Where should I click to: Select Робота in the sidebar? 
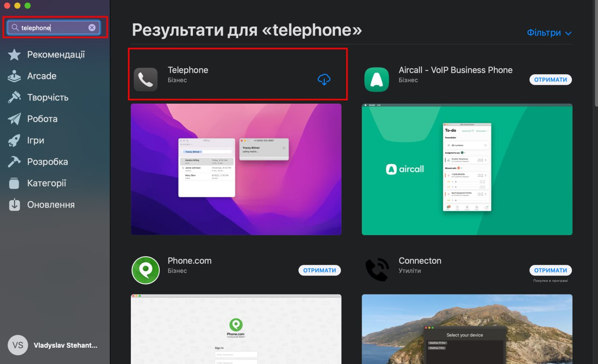(42, 119)
